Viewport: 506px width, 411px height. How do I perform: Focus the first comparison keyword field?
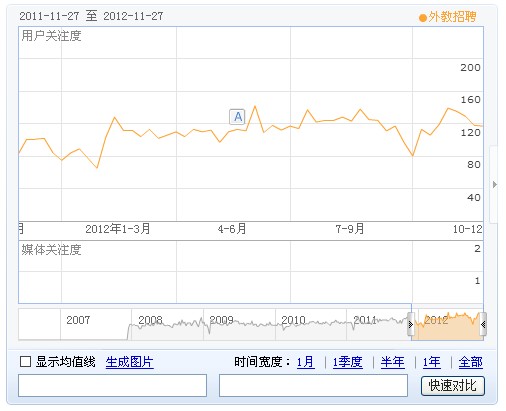(112, 385)
